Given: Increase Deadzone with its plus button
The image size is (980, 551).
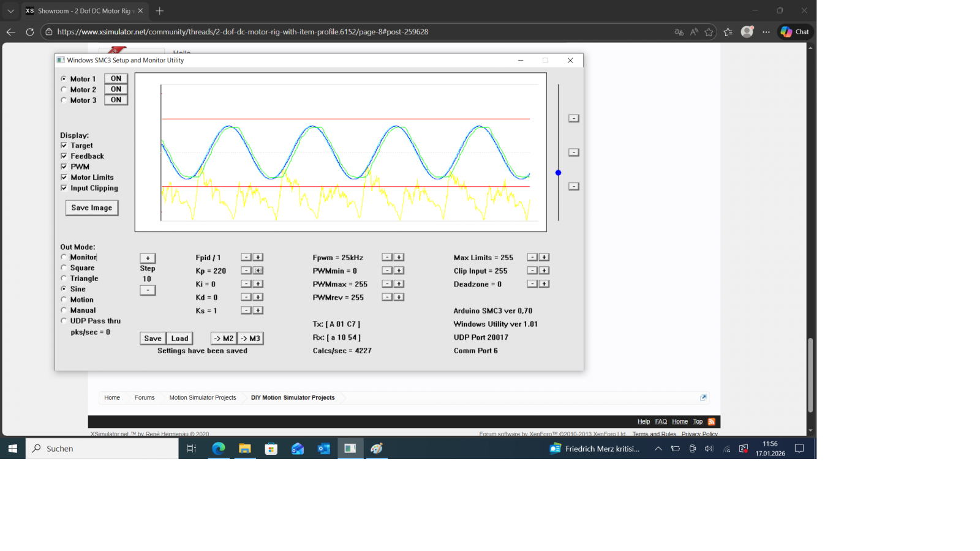Looking at the screenshot, I should point(544,284).
